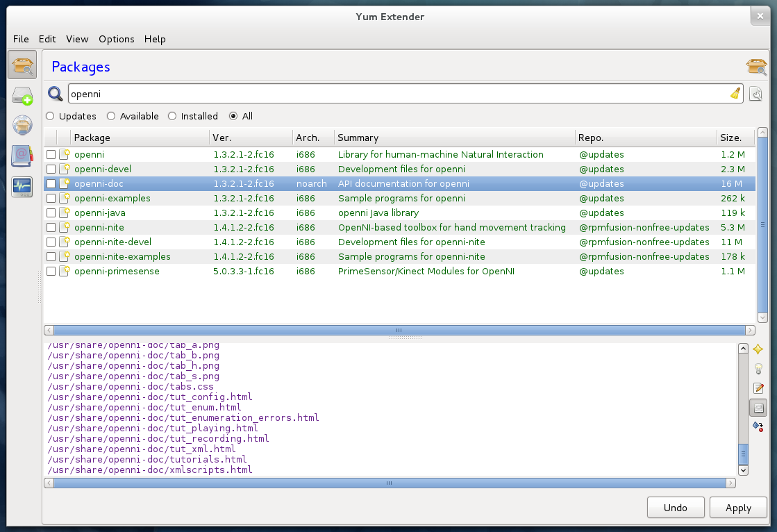
Task: Click the Undo button
Action: pyautogui.click(x=676, y=508)
